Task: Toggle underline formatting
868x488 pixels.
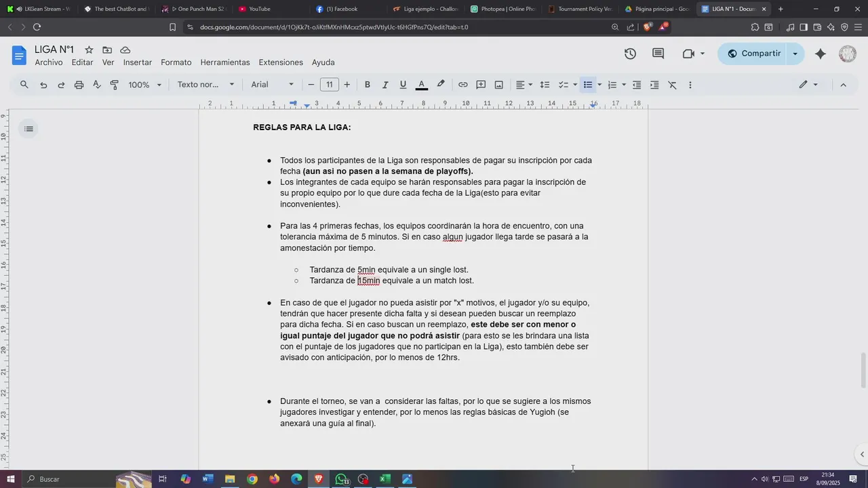Action: pos(403,85)
